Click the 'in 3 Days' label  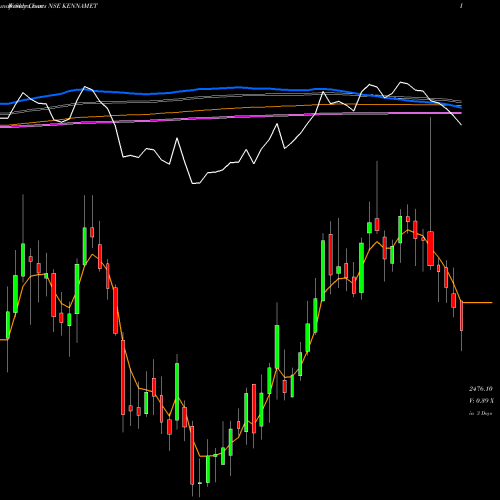pos(480,413)
